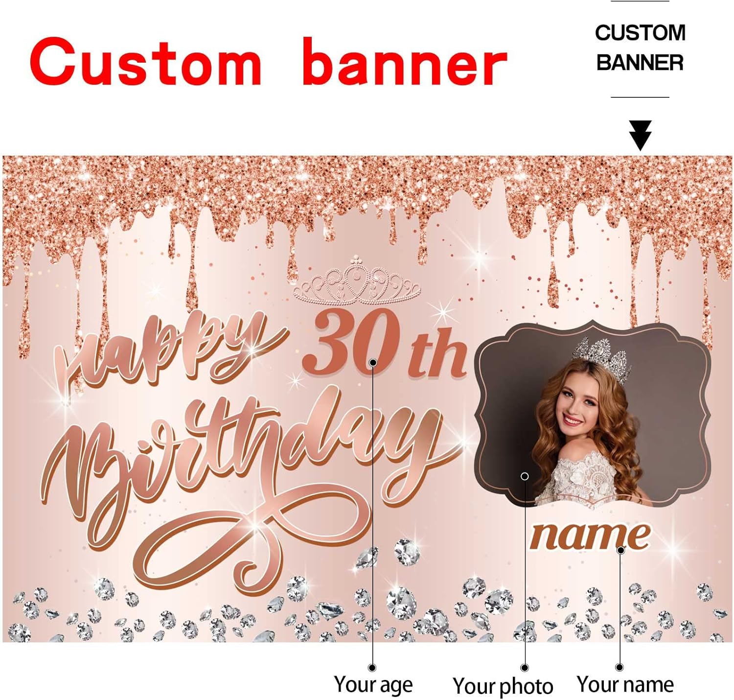Click the dot above Your age
734x700 pixels.
372,668
